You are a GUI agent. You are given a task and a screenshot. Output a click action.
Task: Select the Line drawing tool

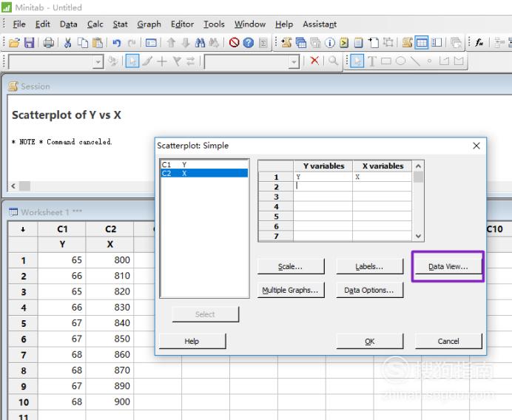pos(415,61)
